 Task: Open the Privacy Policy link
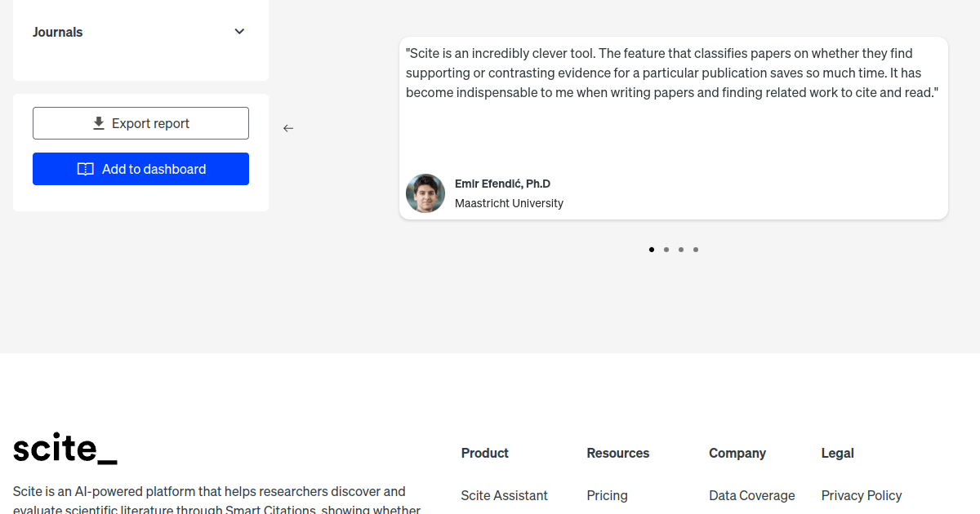click(861, 495)
